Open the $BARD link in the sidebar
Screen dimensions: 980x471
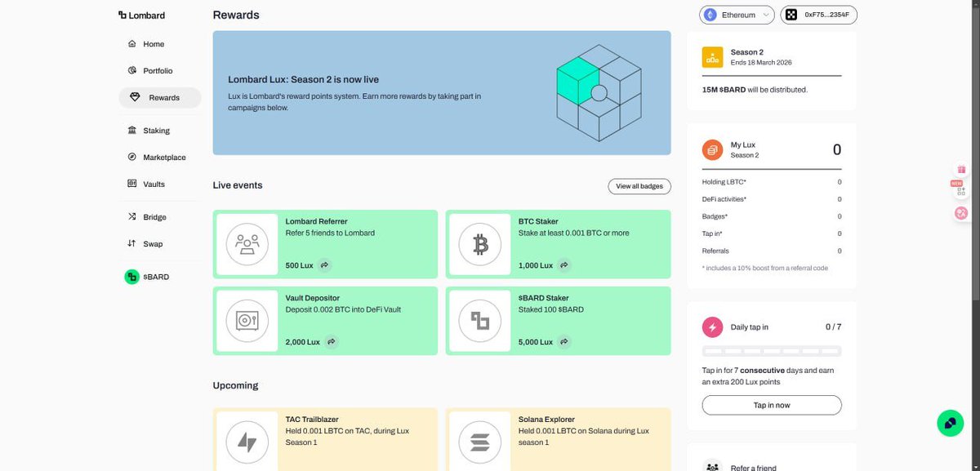pos(155,277)
